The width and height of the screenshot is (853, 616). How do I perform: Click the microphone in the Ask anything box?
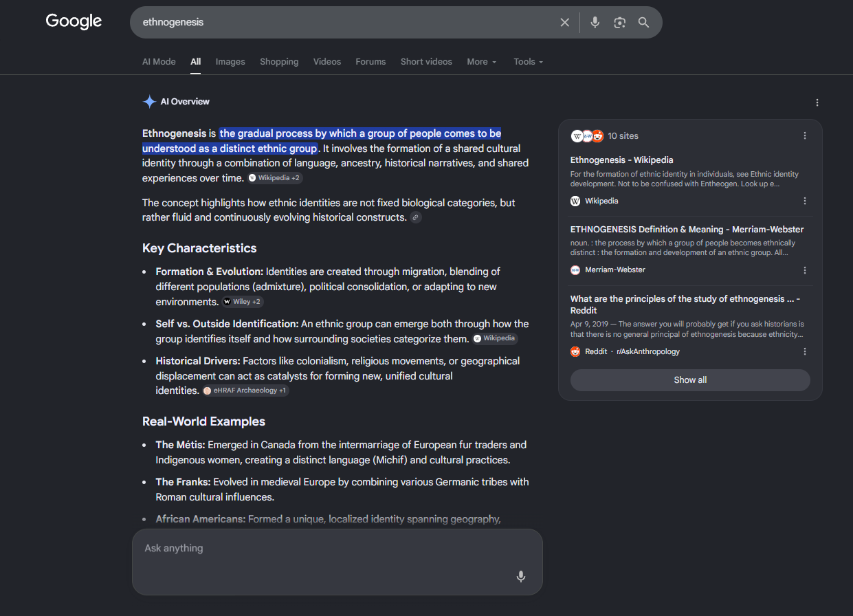[521, 576]
